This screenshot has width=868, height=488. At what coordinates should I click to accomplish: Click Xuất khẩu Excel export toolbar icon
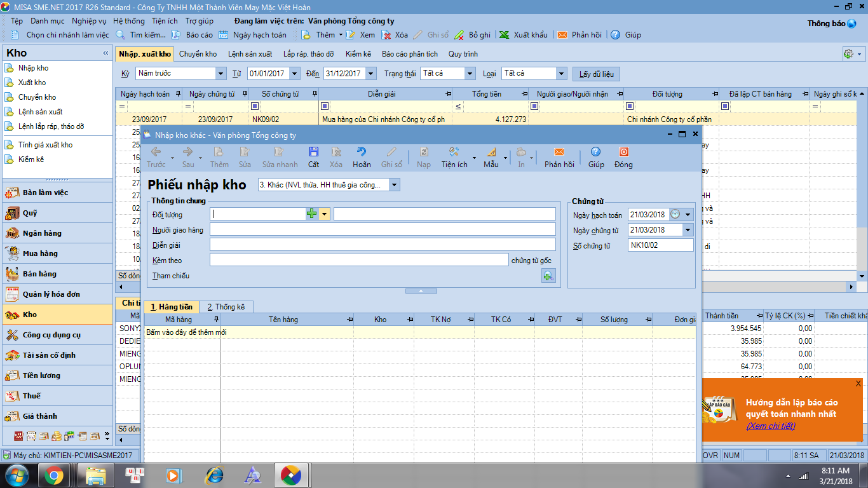504,35
